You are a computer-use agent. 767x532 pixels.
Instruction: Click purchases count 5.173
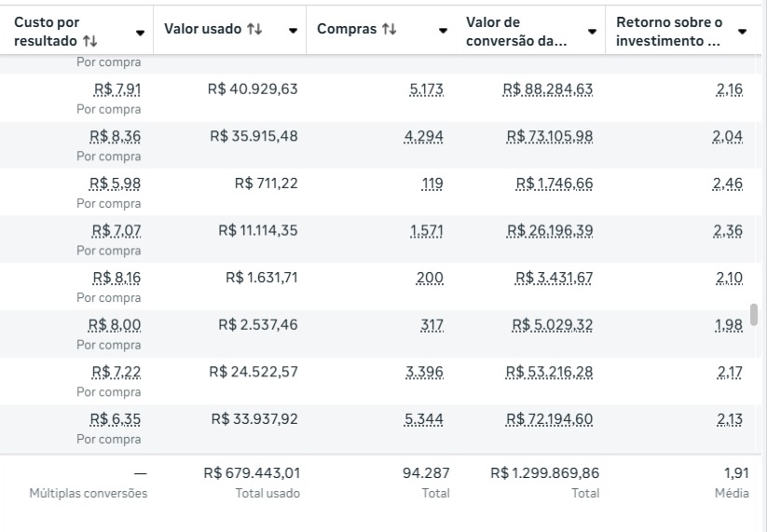(x=427, y=89)
